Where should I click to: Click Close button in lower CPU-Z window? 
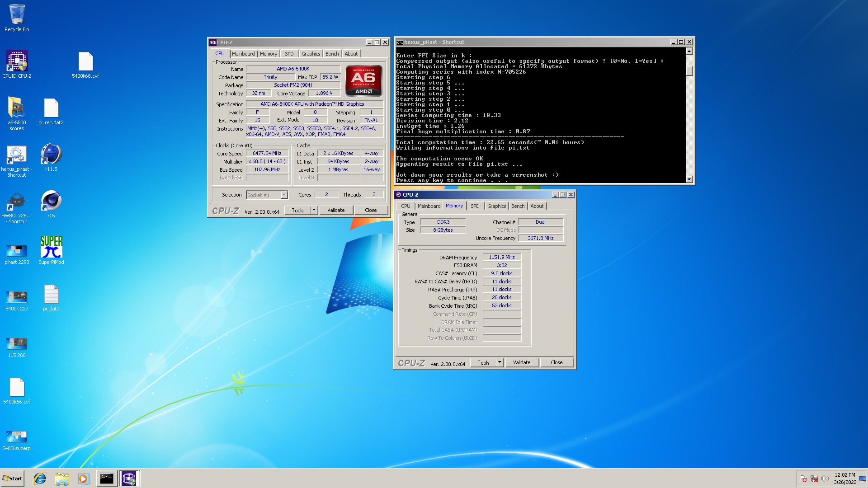(557, 362)
